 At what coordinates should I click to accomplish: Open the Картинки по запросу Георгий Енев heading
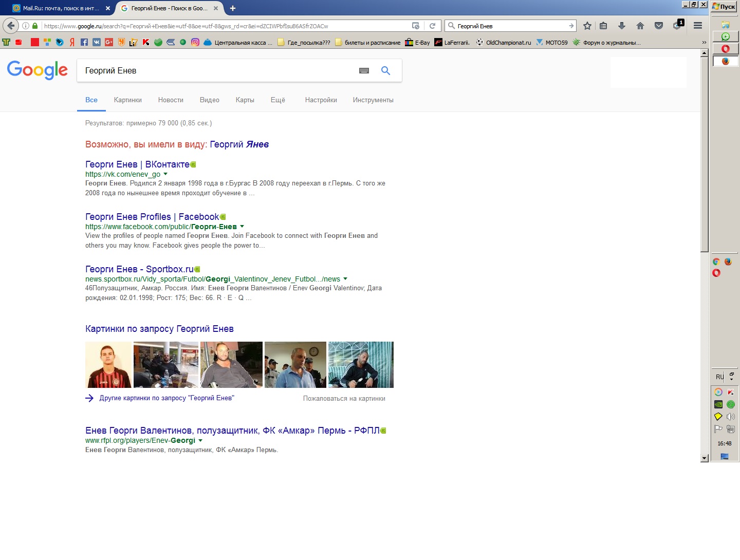(x=159, y=329)
